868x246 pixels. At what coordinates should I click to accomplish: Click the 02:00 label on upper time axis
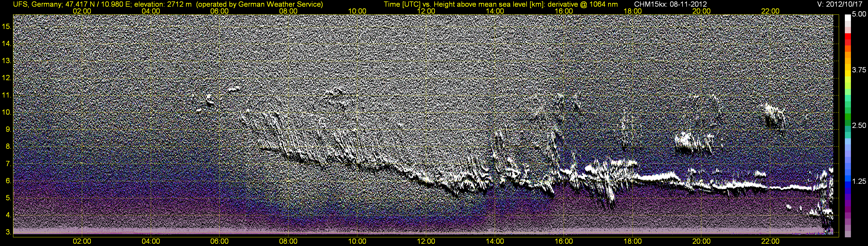pos(82,11)
